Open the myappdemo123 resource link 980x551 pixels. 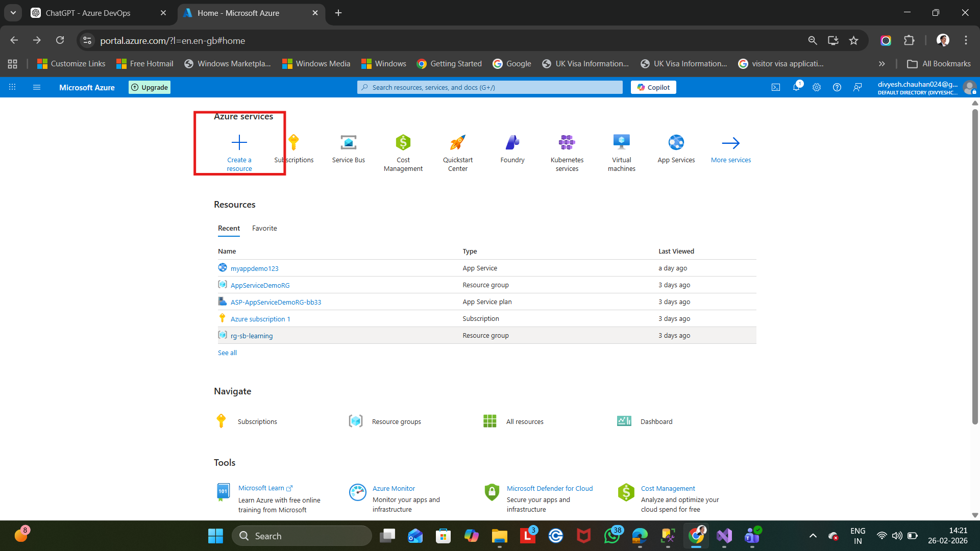click(x=254, y=268)
